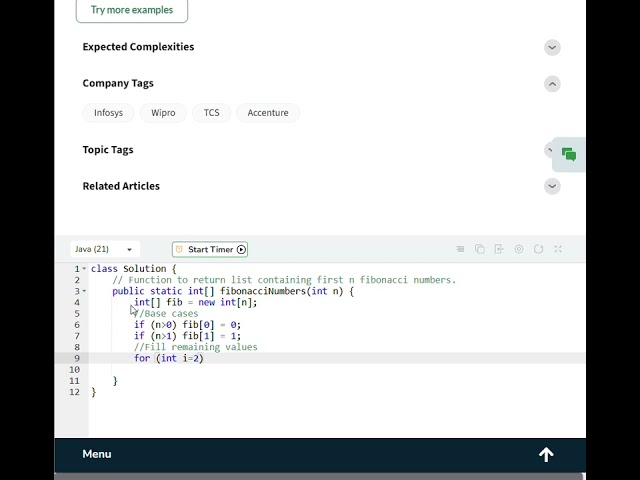Click the '//Fill remaining values' comment
Screen dimensions: 640x480
coord(196,347)
